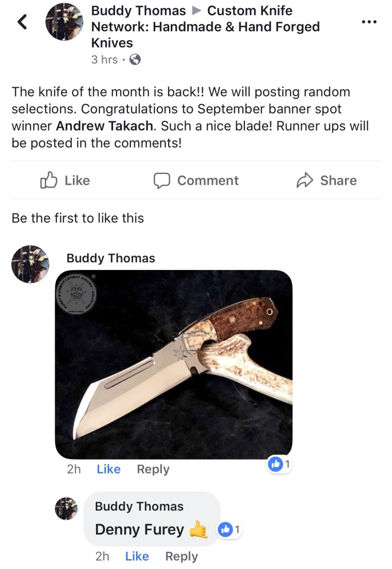Open Buddy Thomas name in post header
The height and width of the screenshot is (569, 392).
[x=138, y=10]
